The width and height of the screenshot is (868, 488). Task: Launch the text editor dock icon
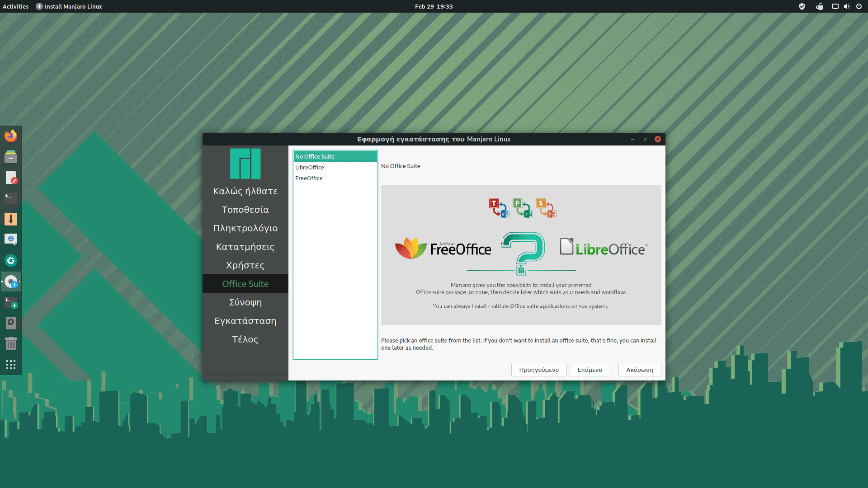pyautogui.click(x=11, y=178)
